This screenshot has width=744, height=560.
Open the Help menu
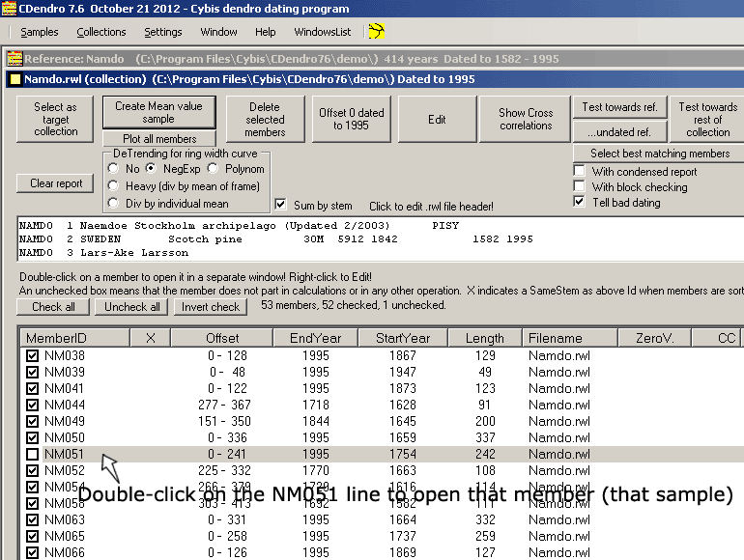point(266,32)
